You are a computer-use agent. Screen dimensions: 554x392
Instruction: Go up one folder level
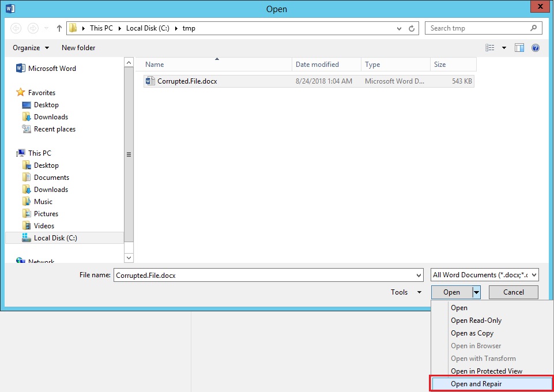pos(59,28)
